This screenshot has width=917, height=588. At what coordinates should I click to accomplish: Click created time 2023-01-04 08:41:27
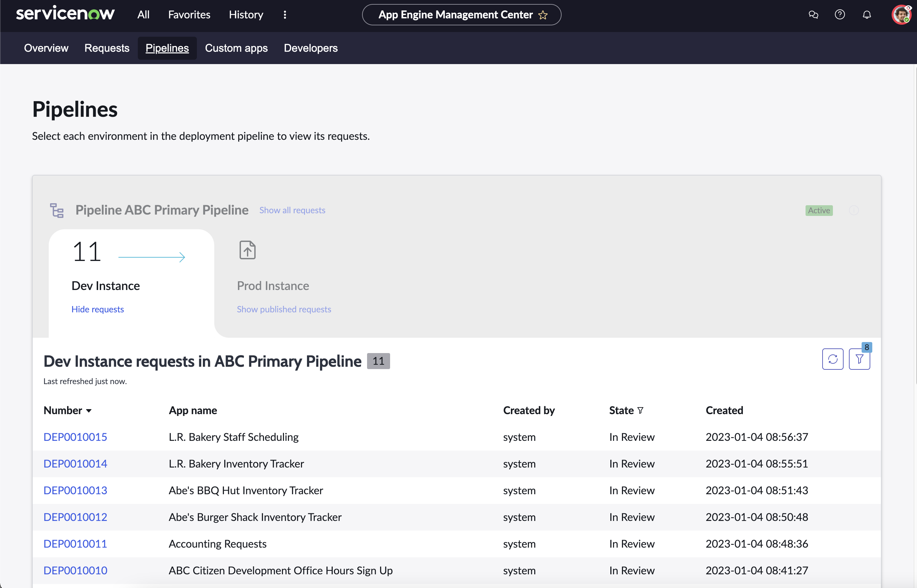pos(757,570)
